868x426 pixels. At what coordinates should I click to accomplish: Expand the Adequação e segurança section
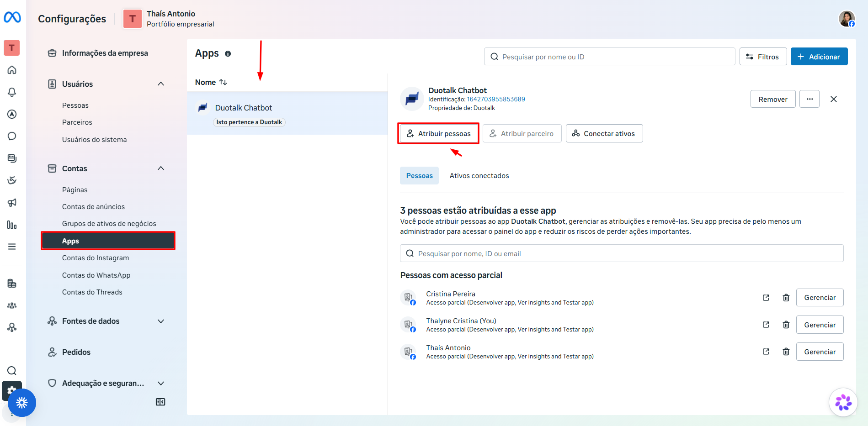click(161, 383)
